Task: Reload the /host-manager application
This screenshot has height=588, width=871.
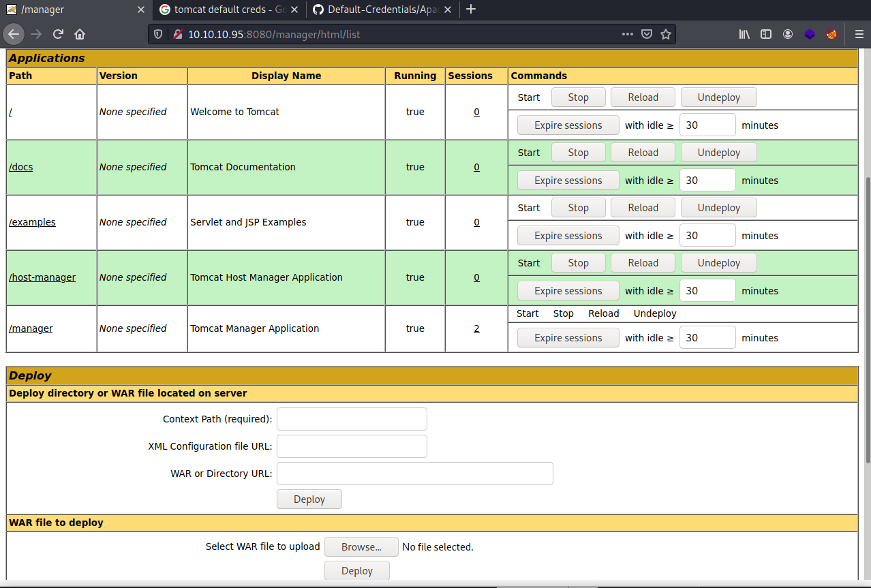Action: (643, 263)
